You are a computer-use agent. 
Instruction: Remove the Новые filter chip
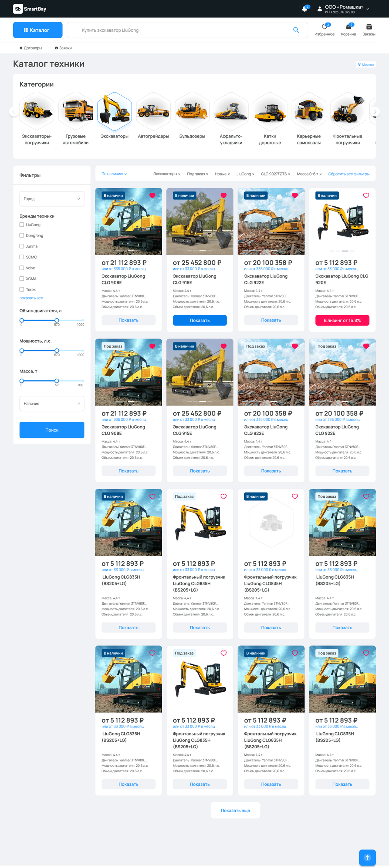pos(229,174)
